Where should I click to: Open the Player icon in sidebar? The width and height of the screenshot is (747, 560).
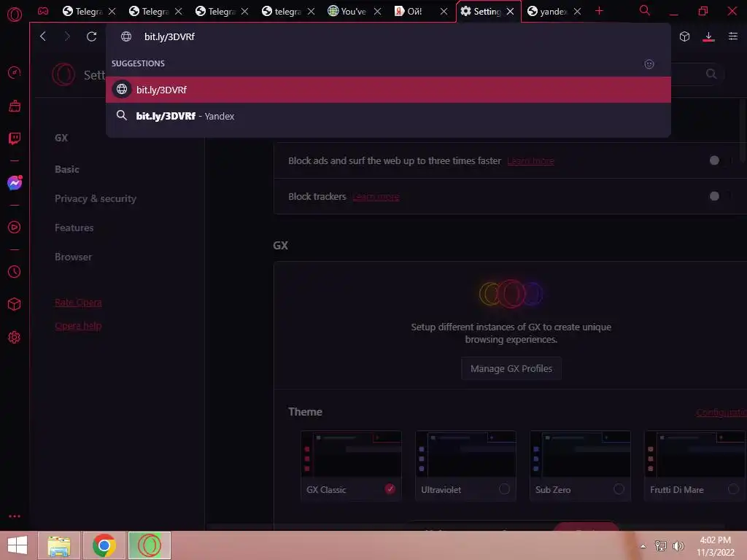pyautogui.click(x=15, y=227)
